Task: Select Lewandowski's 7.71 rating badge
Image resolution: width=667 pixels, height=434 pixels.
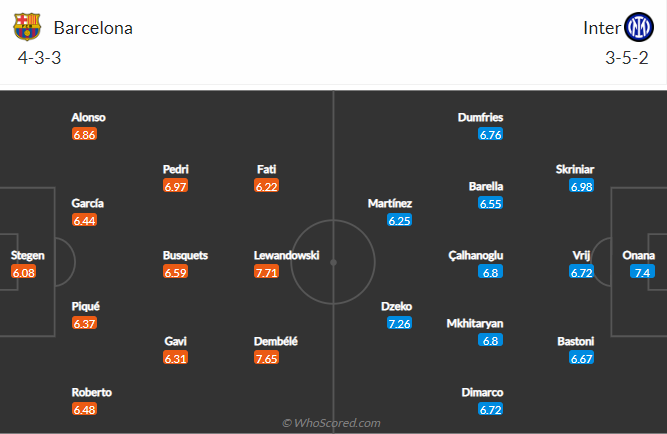Action: [266, 272]
